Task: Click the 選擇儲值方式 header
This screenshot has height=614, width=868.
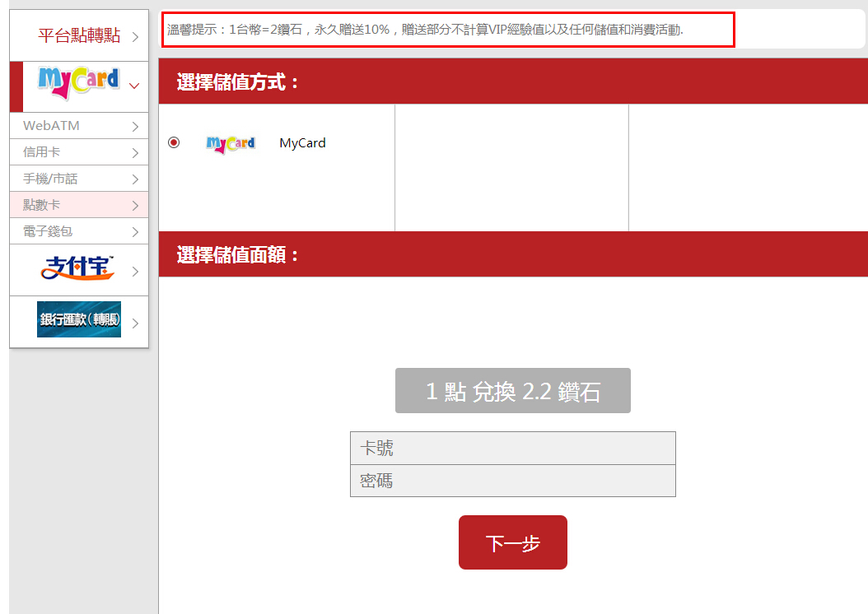Action: [238, 81]
